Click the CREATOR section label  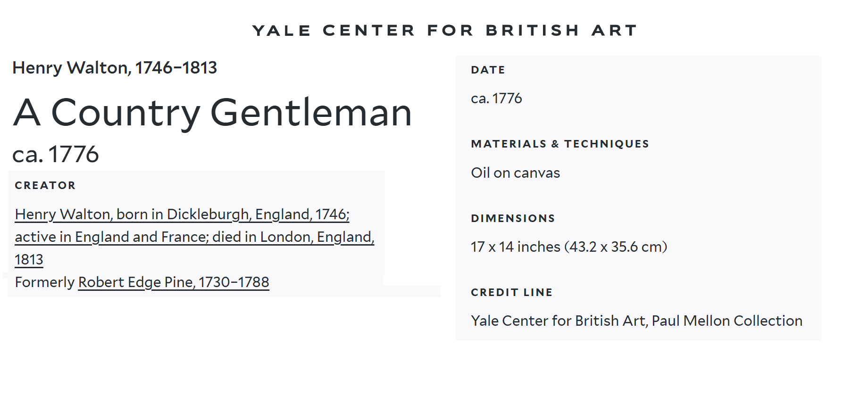point(45,186)
